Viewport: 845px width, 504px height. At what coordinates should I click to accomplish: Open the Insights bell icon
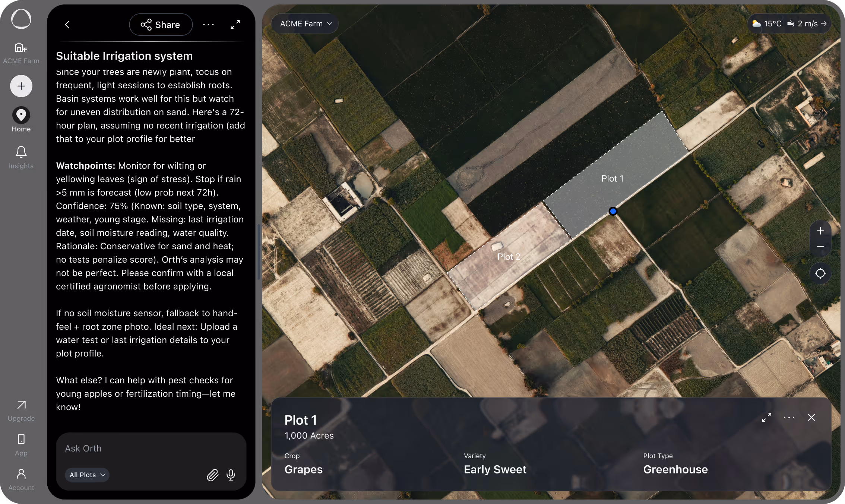pos(21,157)
